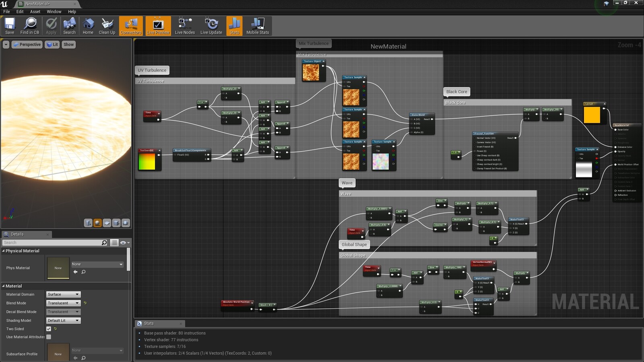This screenshot has height=362, width=644.
Task: Toggle Live Nodes in the toolbar
Action: (x=185, y=26)
